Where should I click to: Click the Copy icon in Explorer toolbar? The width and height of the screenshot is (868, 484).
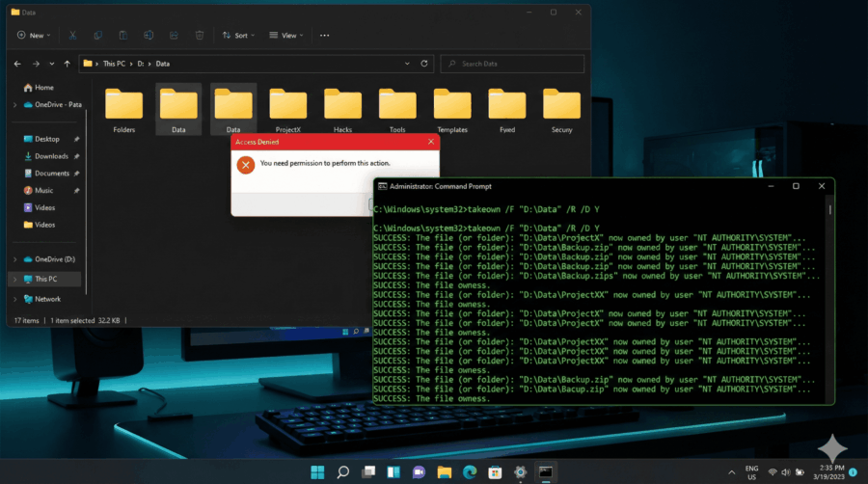[x=98, y=36]
